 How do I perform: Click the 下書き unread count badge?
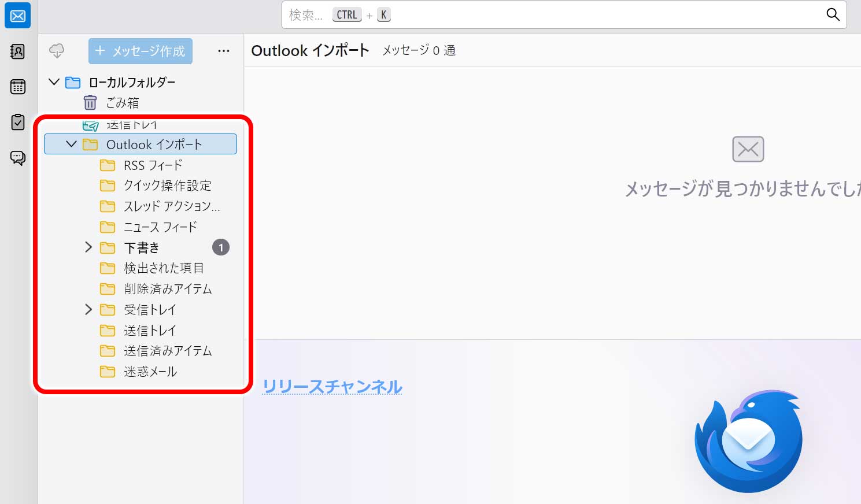click(221, 247)
